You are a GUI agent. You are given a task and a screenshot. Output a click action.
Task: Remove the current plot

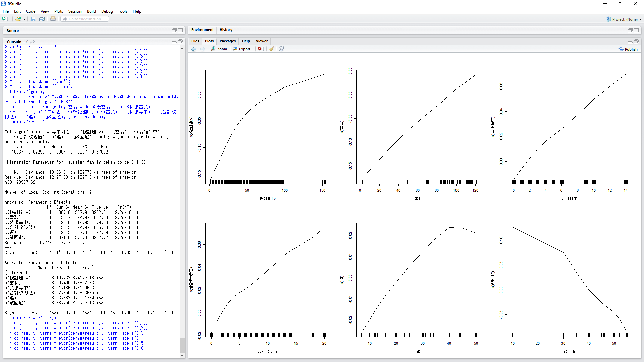pos(260,49)
